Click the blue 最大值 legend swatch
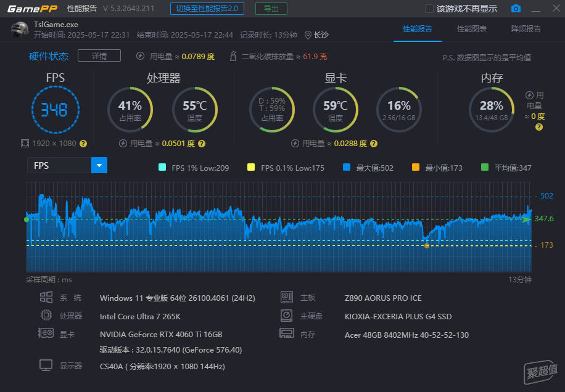565x392 pixels. 347,167
